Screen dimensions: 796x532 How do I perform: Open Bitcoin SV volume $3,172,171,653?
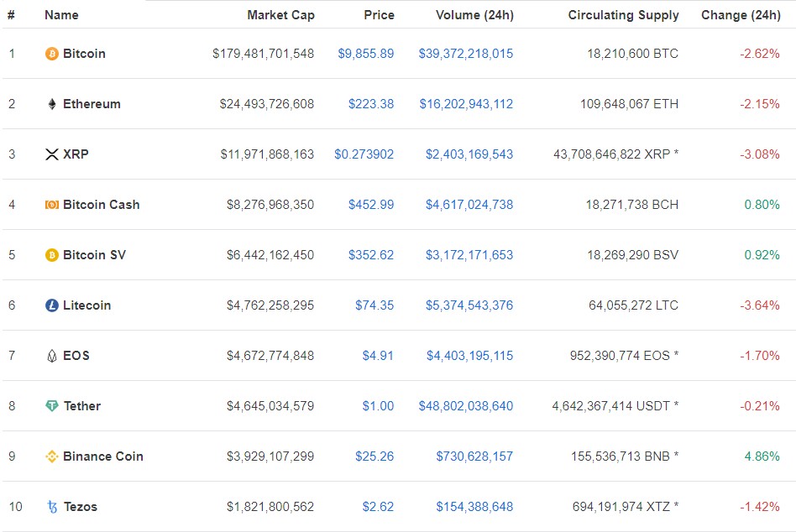point(469,254)
